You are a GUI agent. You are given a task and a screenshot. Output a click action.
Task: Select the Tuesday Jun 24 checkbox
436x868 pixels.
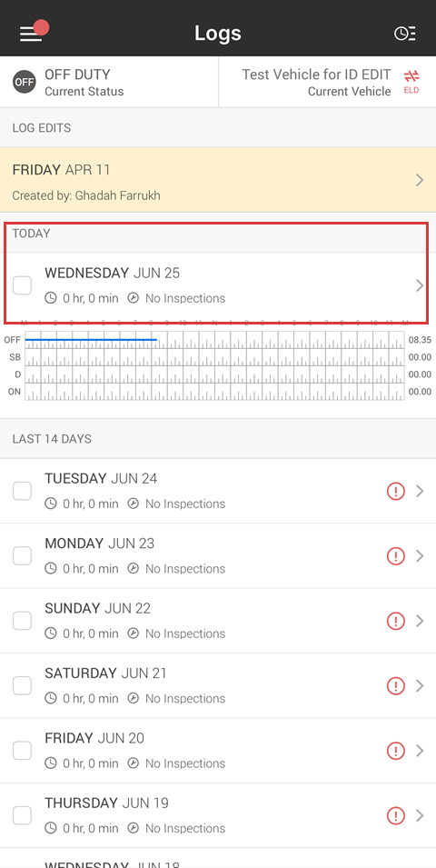22,491
